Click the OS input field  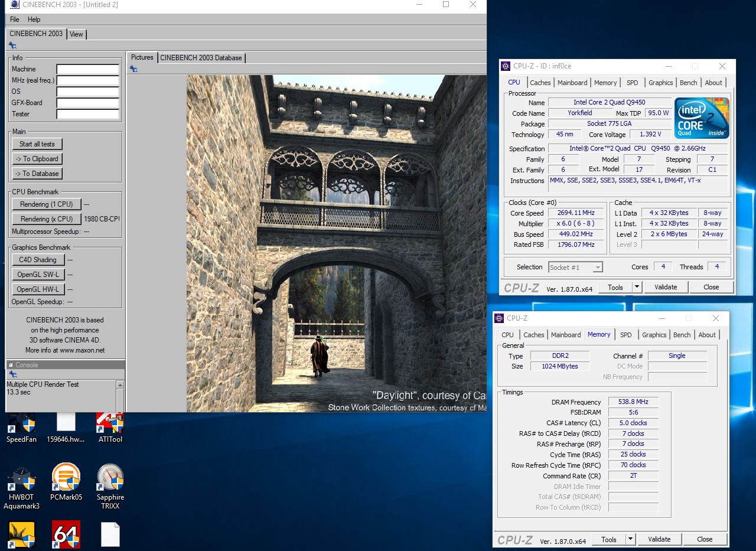87,92
